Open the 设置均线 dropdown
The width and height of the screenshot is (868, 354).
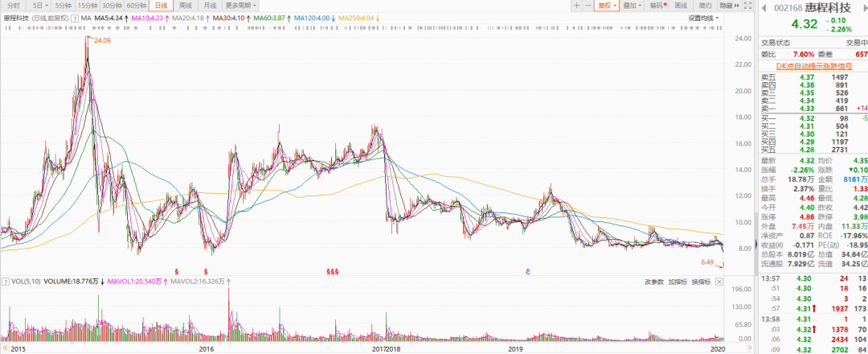(703, 19)
